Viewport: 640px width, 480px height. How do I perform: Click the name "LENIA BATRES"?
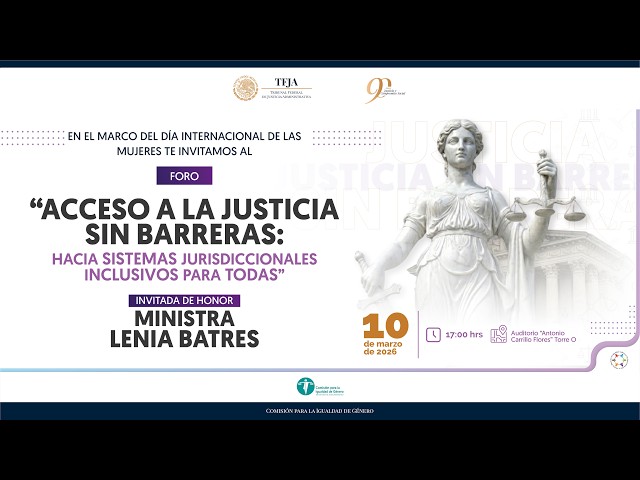[x=184, y=339]
